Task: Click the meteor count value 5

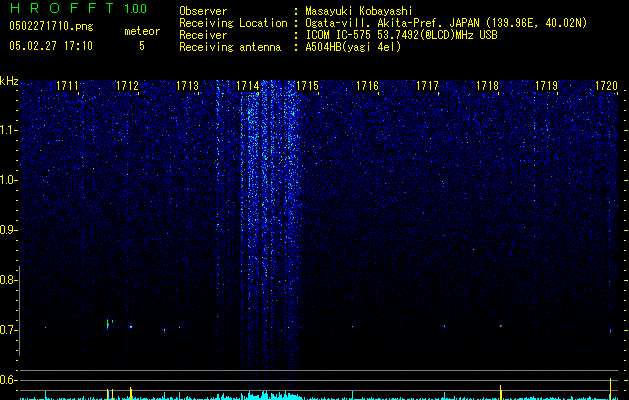Action: coord(142,46)
